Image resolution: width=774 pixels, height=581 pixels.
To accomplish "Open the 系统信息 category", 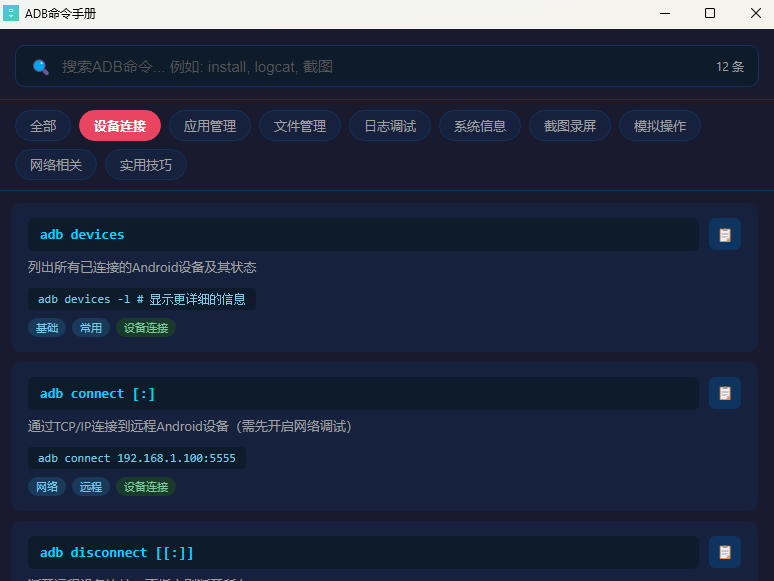I will [480, 126].
